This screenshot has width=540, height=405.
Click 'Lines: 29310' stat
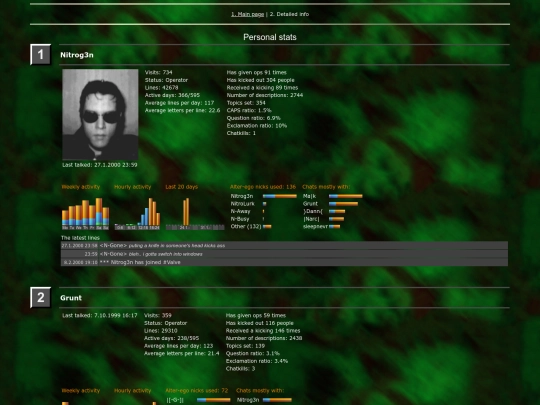point(161,331)
